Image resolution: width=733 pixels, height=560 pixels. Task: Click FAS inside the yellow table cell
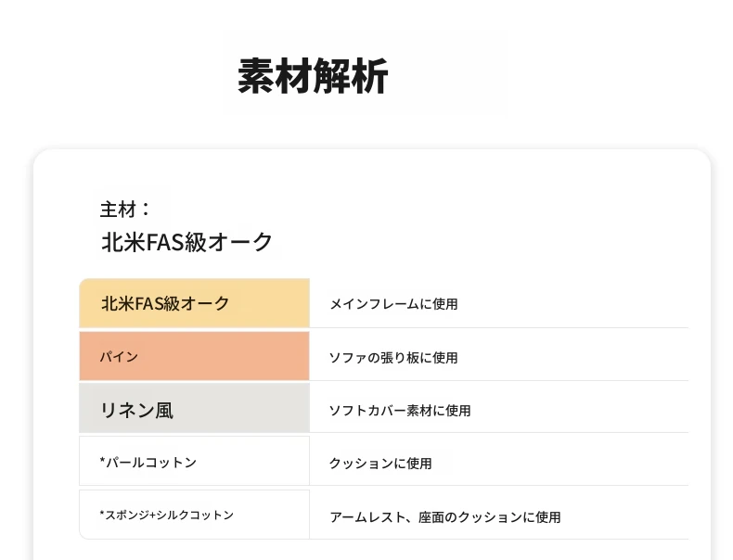click(x=149, y=303)
